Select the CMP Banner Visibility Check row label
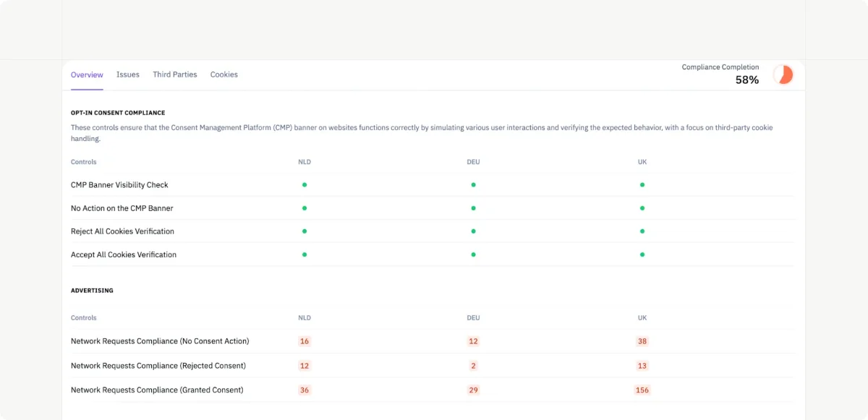 119,185
